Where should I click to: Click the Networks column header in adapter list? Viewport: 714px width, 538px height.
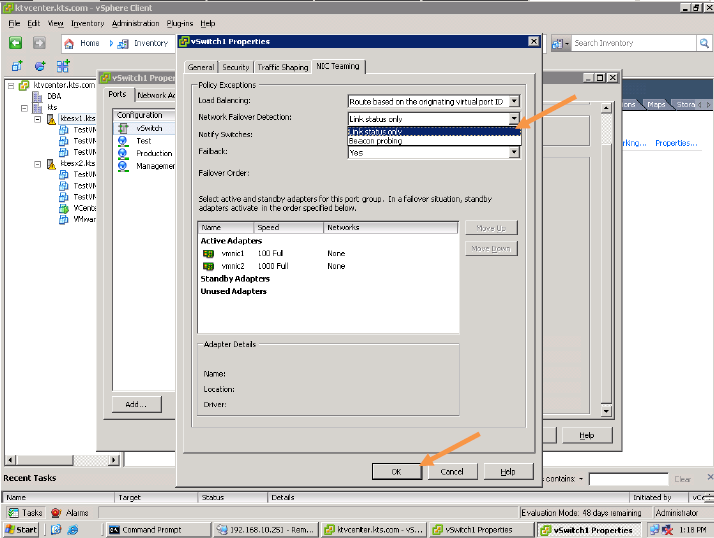tap(390, 227)
